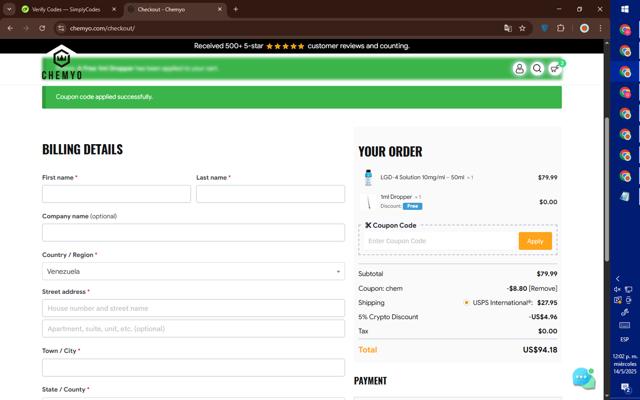Open the account profile icon in header

tap(519, 69)
